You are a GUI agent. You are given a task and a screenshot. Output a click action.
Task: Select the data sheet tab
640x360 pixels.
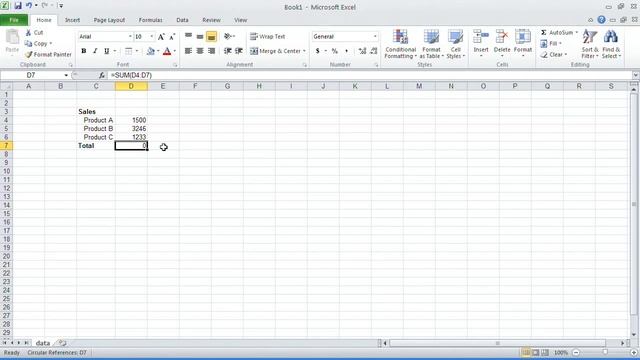pyautogui.click(x=42, y=343)
